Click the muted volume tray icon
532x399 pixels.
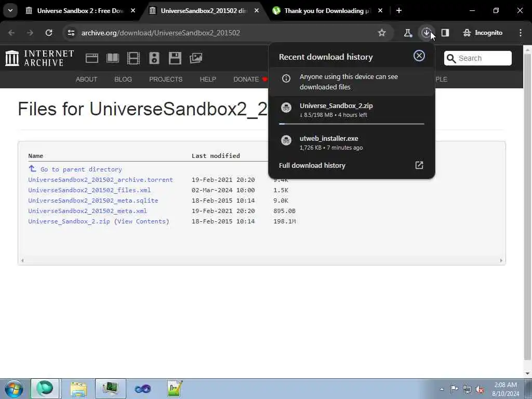(480, 389)
